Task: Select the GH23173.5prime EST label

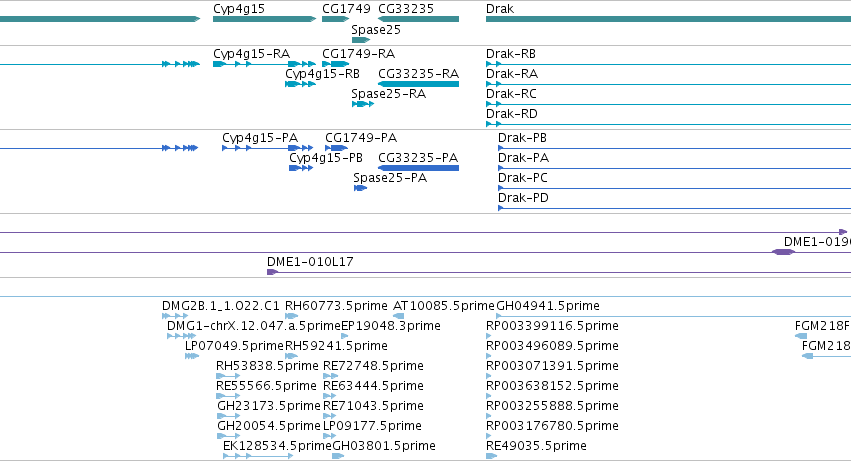Action: coord(269,407)
